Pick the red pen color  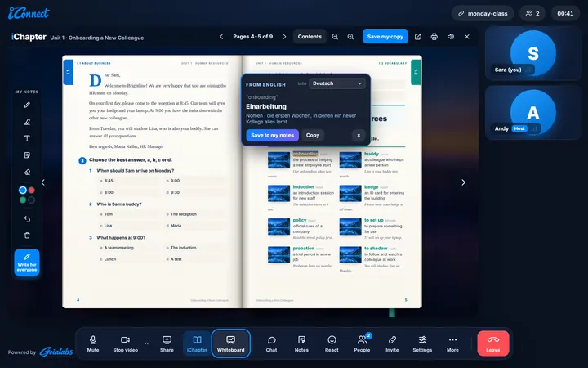point(32,190)
